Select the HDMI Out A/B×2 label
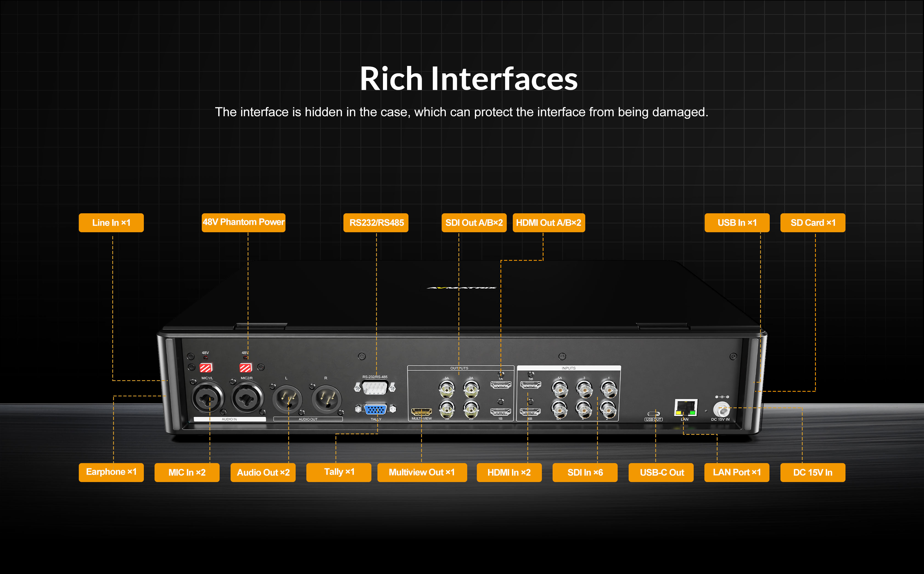Image resolution: width=924 pixels, height=574 pixels. coord(548,223)
